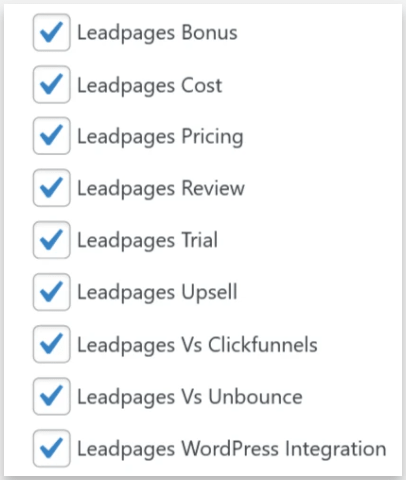Deselect the Leadpages Review checkbox
406x480 pixels.
point(51,188)
